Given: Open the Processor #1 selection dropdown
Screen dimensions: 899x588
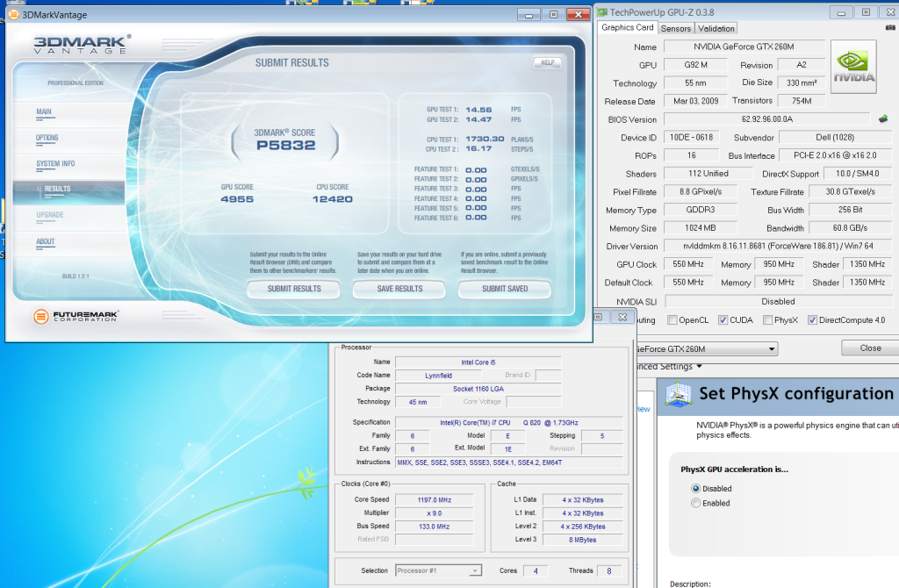Looking at the screenshot, I should (439, 570).
